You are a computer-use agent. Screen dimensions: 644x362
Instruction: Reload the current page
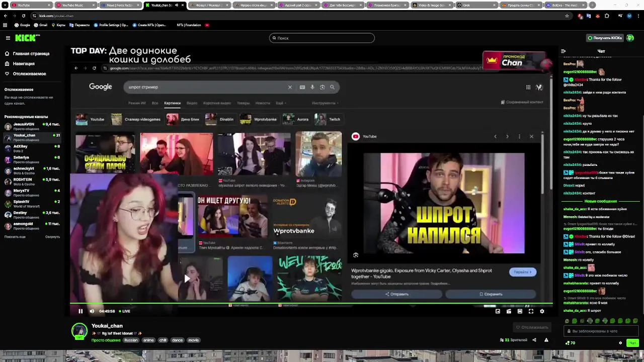[24, 16]
